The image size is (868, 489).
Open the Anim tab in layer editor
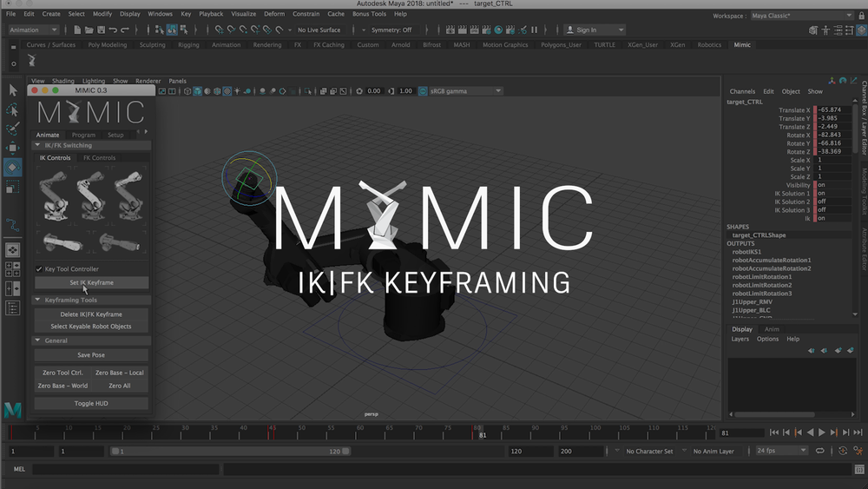click(x=772, y=329)
